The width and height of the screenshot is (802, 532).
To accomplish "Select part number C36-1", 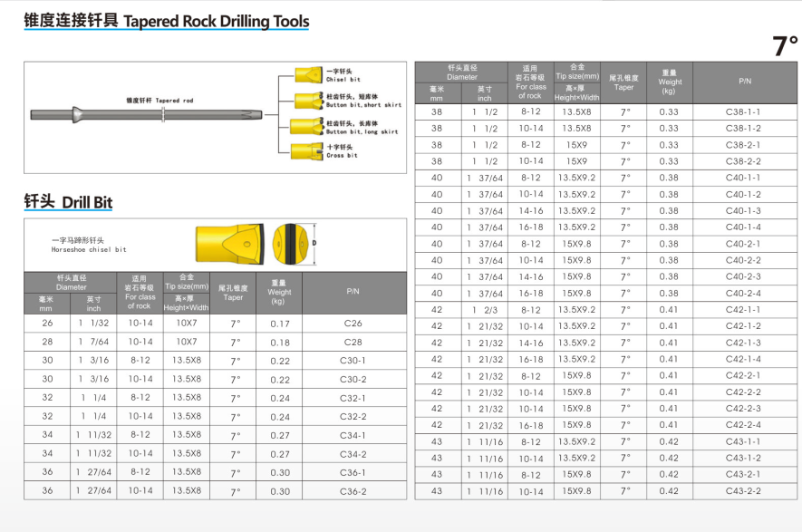I will pyautogui.click(x=353, y=473).
